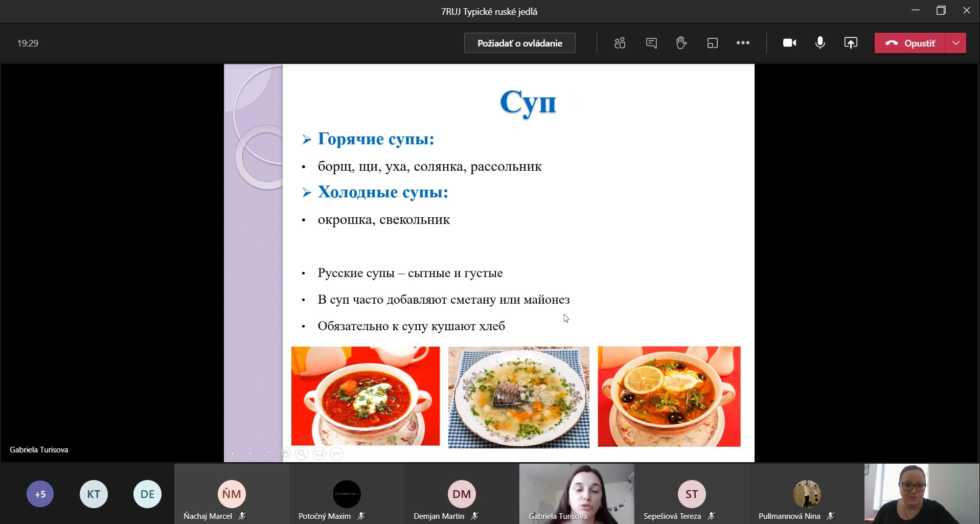The height and width of the screenshot is (524, 980).
Task: Click the окрошка, свекольник line
Action: (383, 219)
